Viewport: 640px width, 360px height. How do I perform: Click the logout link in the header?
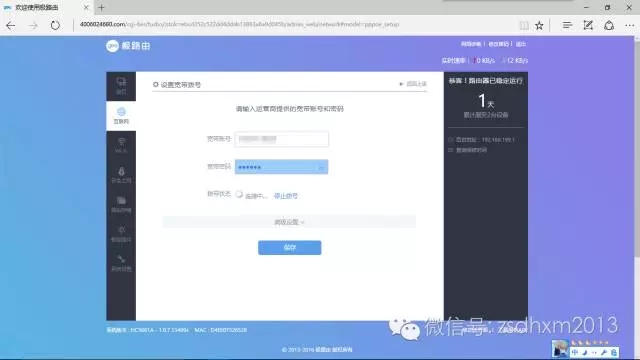521,44
